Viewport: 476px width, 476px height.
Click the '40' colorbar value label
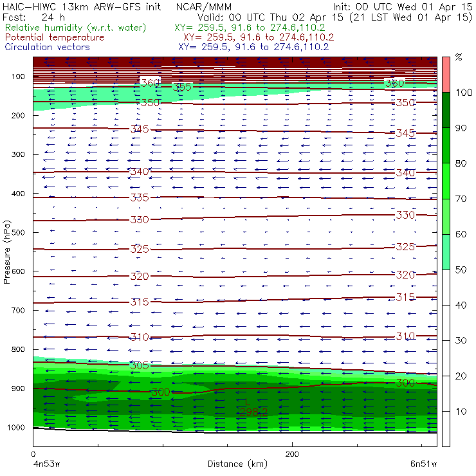461,305
